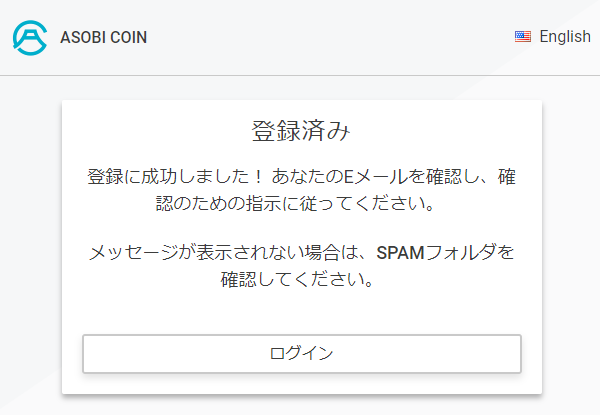Click the 登録済み heading
Screen dimensions: 600x415
pyautogui.click(x=301, y=132)
